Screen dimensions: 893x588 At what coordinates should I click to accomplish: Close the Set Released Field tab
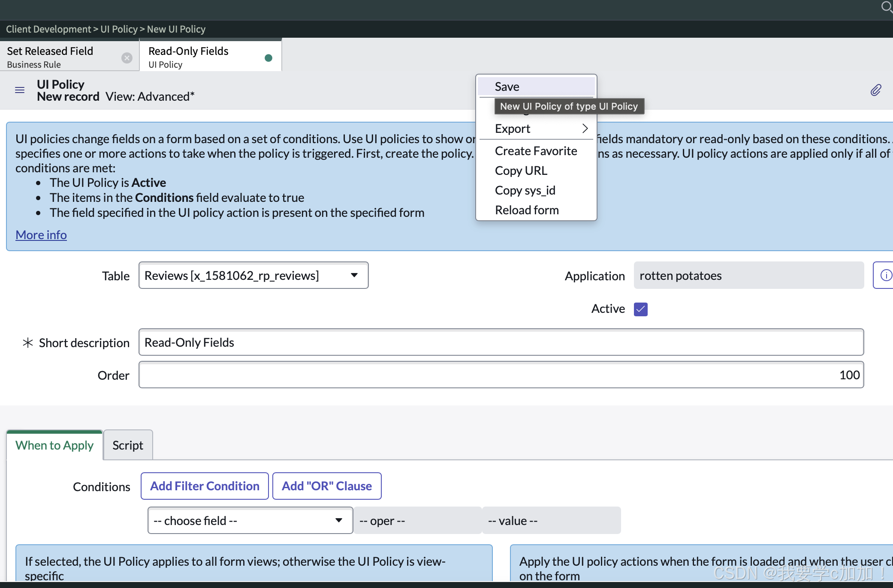pos(127,58)
